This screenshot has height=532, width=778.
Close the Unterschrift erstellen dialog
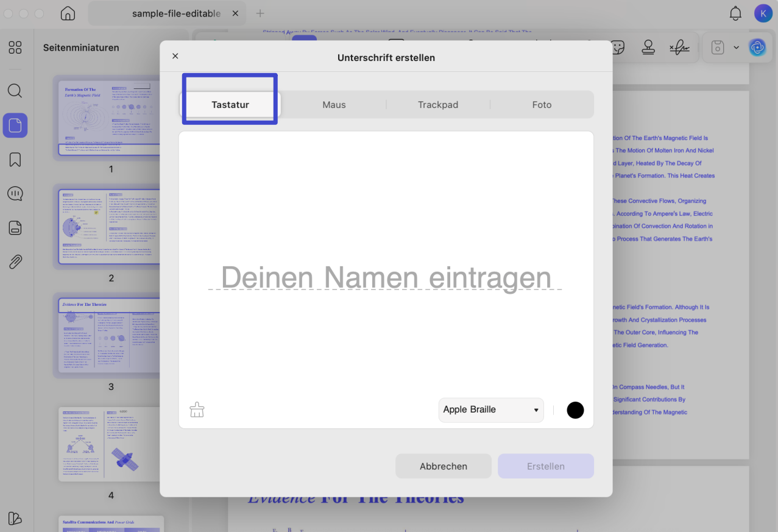(175, 56)
